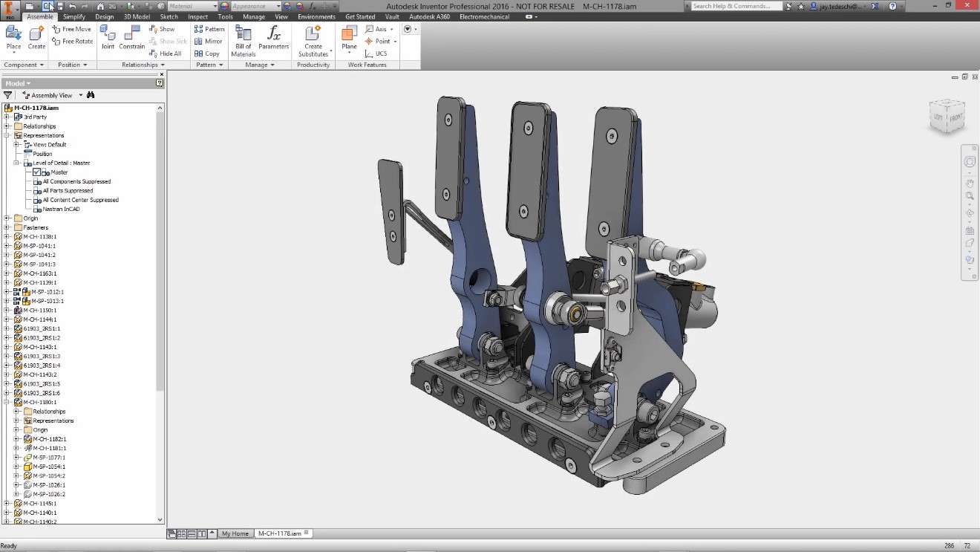Select the Plane work feature
Screen dimensions: 980x552
coord(349,39)
